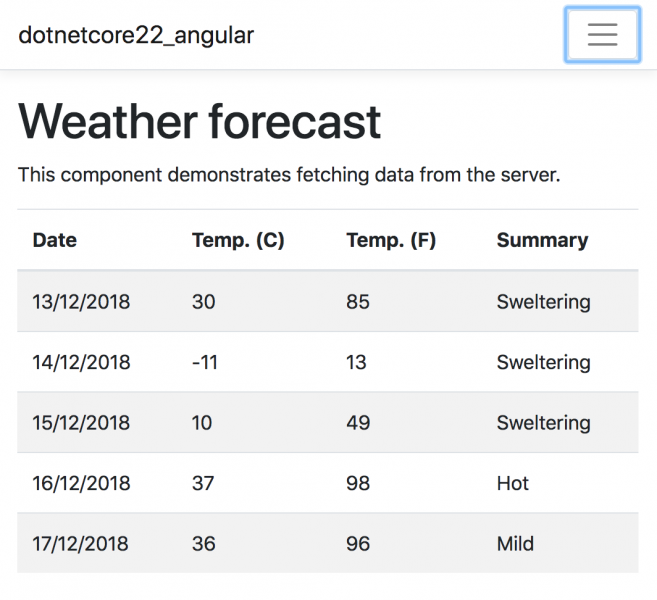
Task: Select the 13/12/2018 date cell
Action: point(81,301)
